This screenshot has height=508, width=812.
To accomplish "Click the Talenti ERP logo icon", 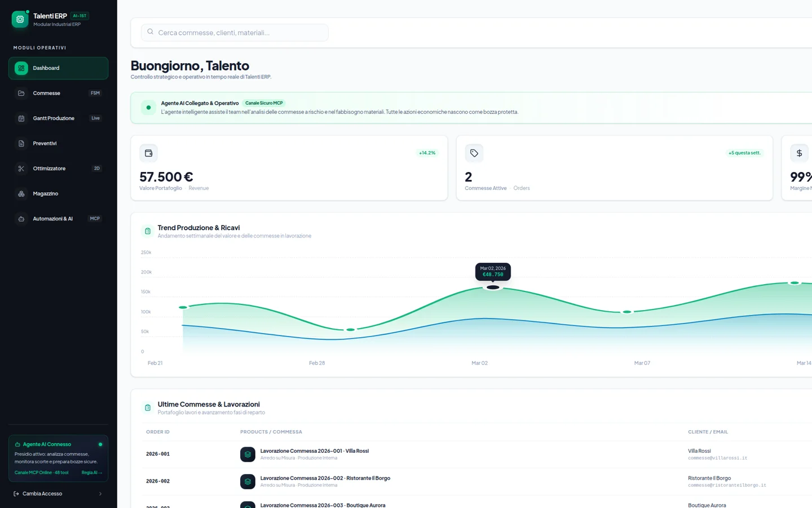I will (20, 19).
